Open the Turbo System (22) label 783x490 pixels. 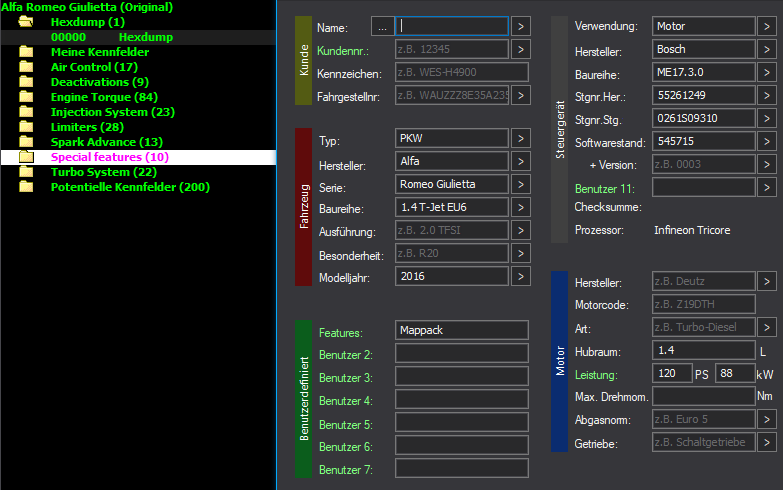tap(103, 172)
